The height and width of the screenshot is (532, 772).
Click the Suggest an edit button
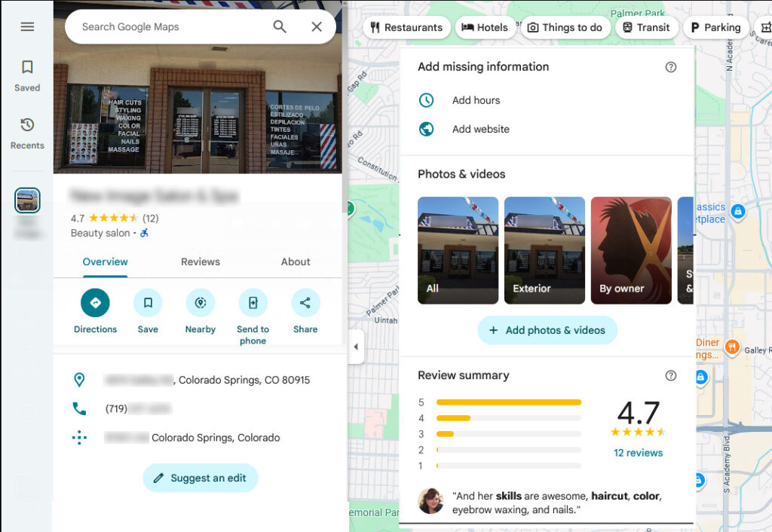(x=201, y=478)
